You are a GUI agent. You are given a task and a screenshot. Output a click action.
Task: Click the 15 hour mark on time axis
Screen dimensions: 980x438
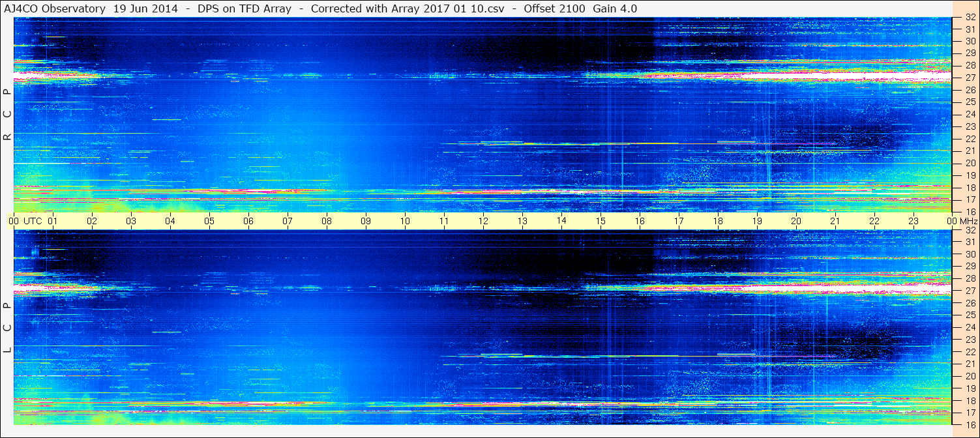[601, 221]
